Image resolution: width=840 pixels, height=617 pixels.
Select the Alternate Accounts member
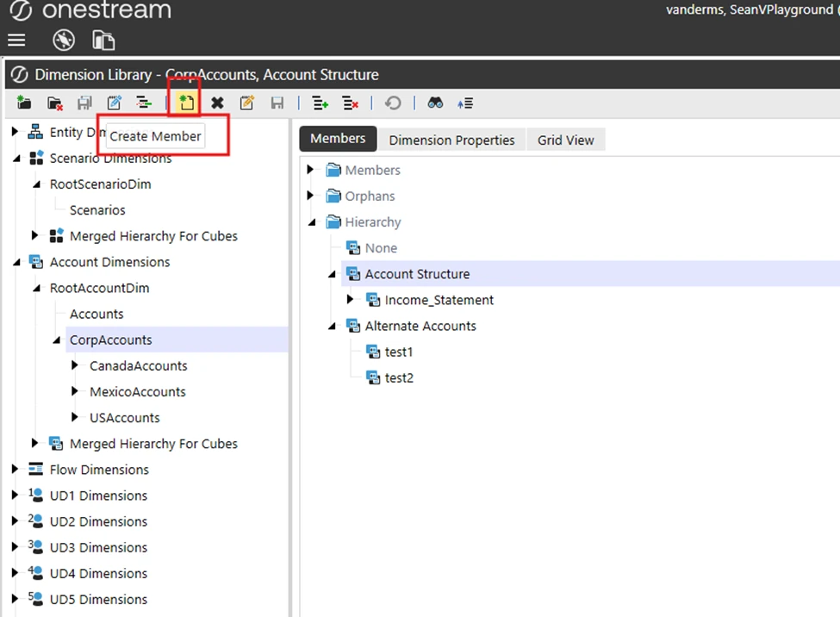tap(420, 326)
